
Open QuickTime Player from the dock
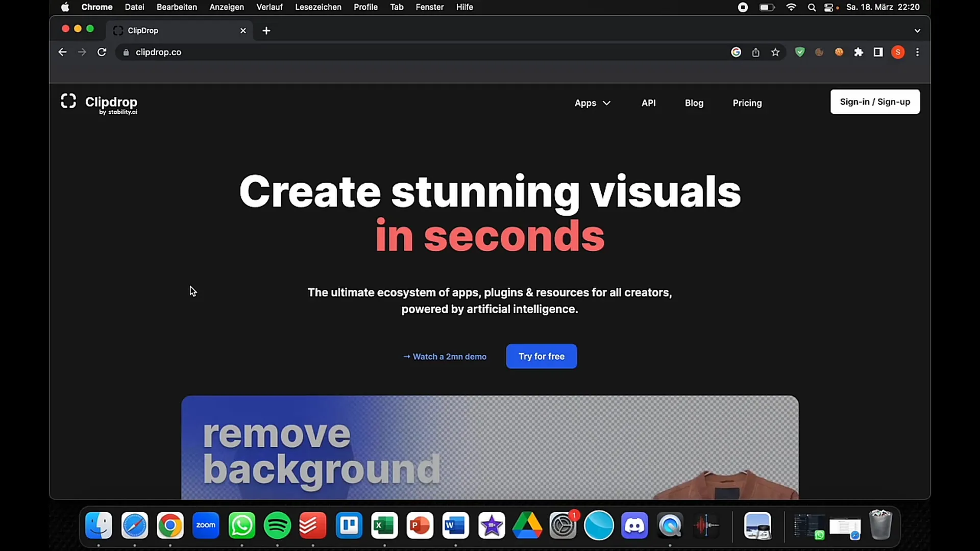(x=670, y=525)
